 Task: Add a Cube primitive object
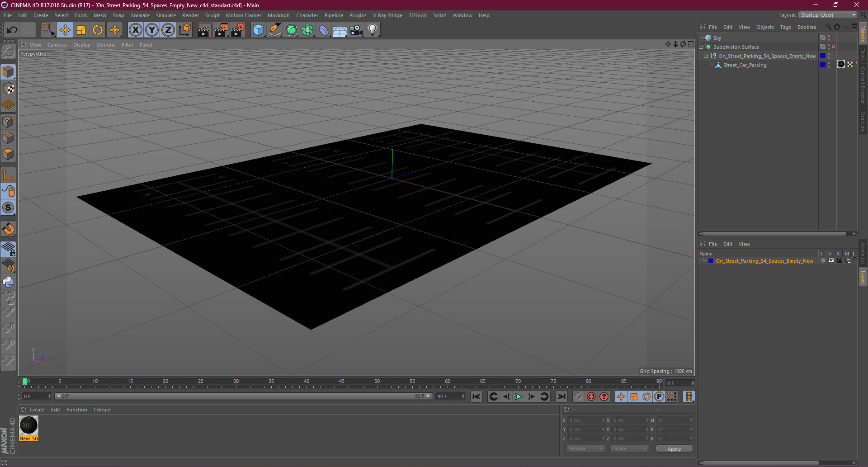(x=259, y=30)
